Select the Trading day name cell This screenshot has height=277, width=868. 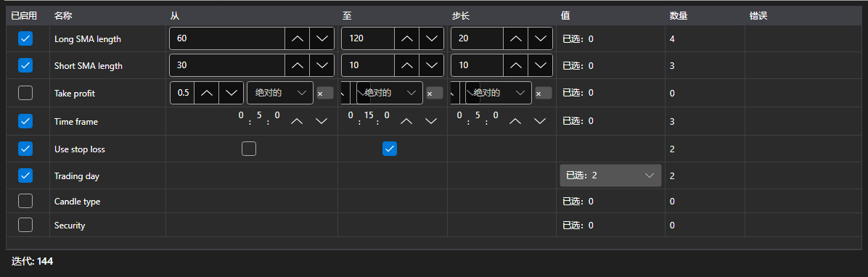(108, 175)
